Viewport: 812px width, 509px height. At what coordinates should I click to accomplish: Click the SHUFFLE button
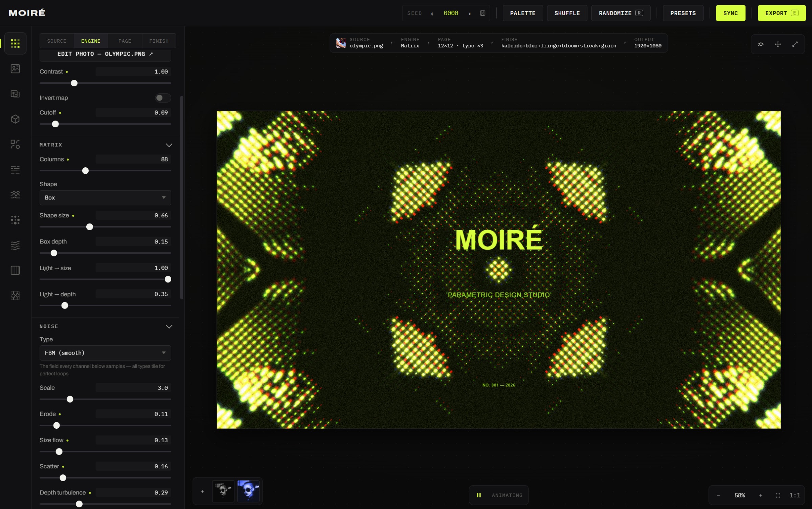567,13
